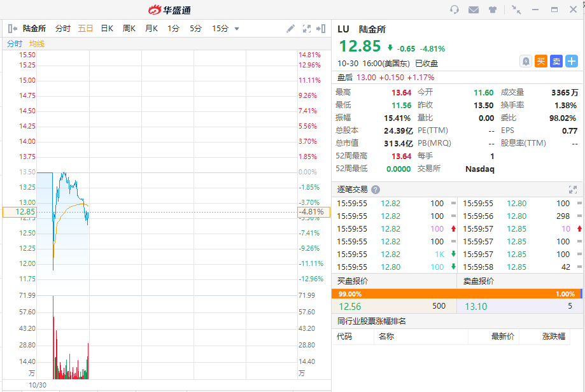Toggle the 均线 average line display
The height and width of the screenshot is (392, 585).
[37, 44]
